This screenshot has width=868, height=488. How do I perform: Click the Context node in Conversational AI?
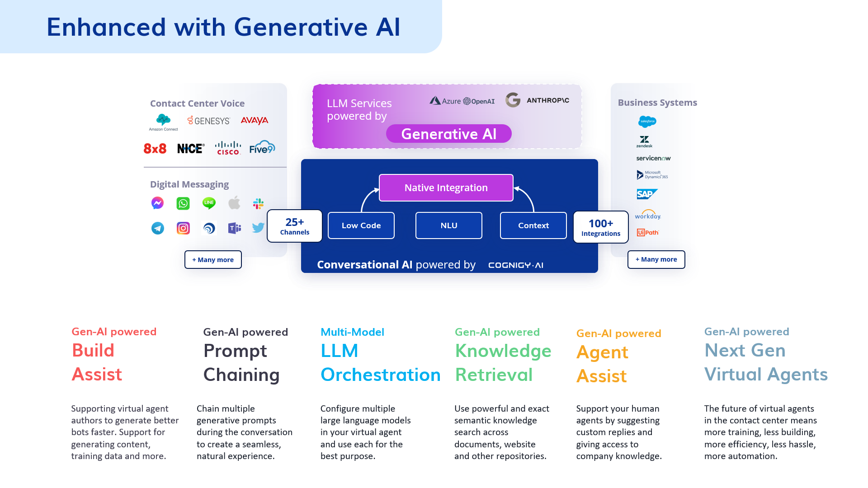coord(533,225)
